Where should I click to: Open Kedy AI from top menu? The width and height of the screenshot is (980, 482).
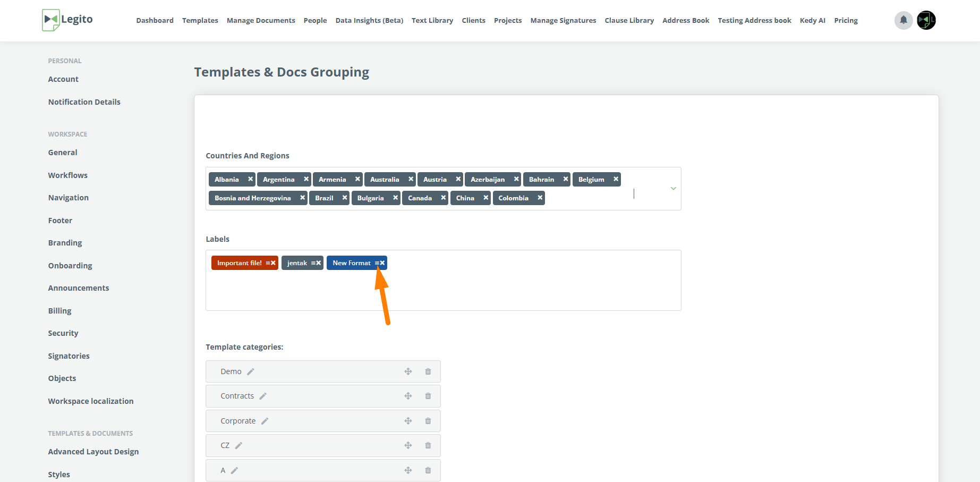click(x=812, y=20)
